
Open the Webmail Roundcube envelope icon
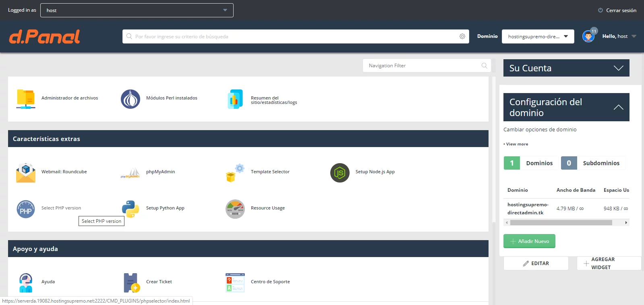click(x=26, y=173)
